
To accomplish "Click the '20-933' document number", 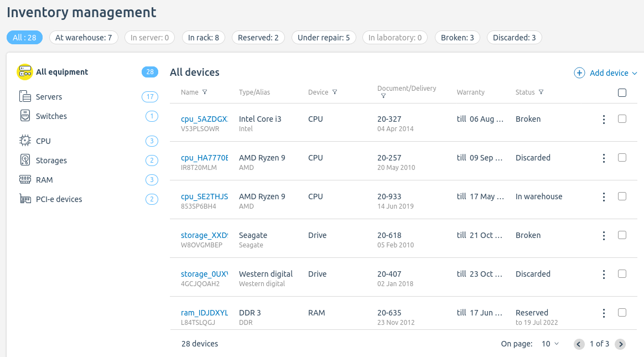I will [x=389, y=196].
